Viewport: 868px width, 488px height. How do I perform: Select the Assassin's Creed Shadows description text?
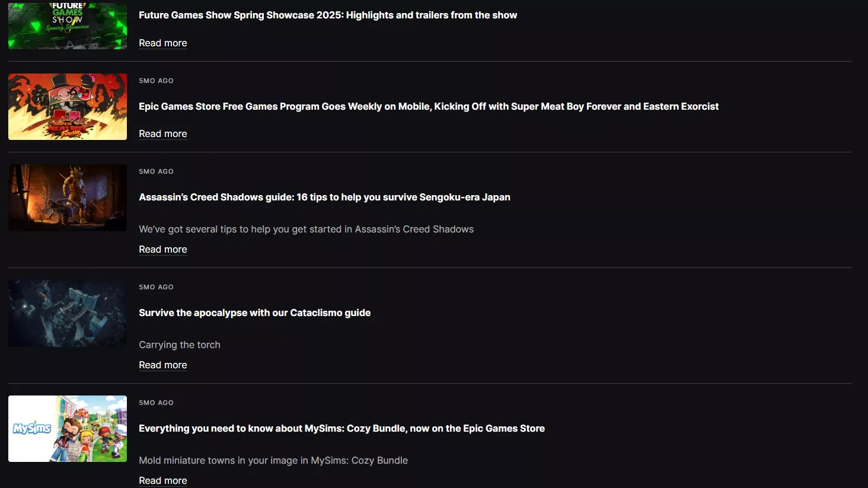(306, 229)
